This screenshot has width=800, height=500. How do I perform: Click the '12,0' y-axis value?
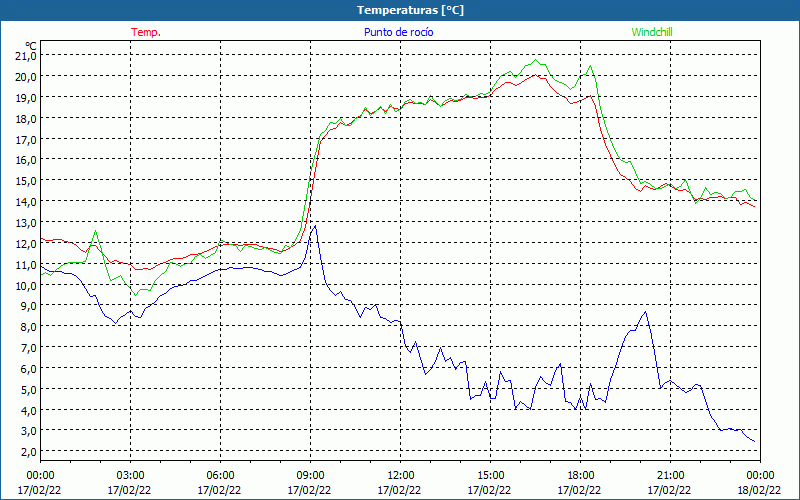coord(27,243)
